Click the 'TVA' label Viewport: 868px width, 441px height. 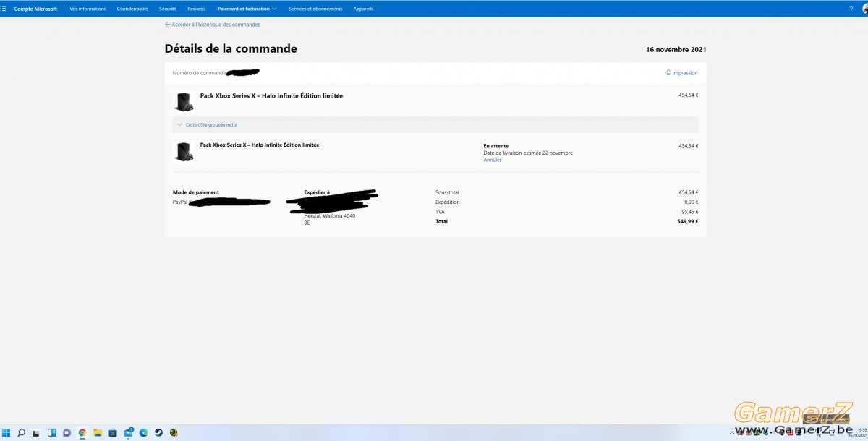click(440, 212)
